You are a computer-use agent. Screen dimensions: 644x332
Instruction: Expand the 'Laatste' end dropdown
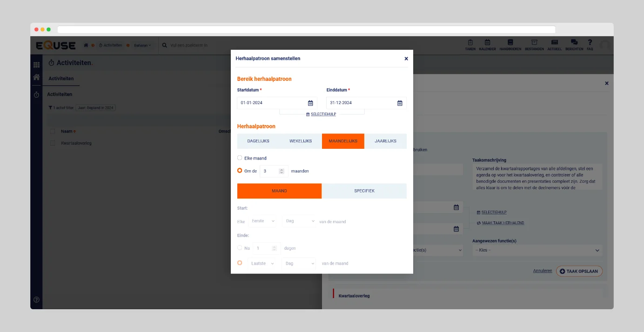click(263, 264)
